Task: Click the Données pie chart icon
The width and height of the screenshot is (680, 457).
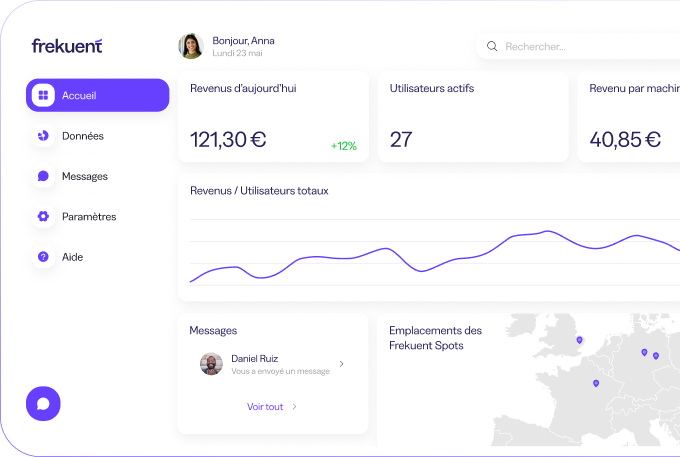Action: point(43,136)
